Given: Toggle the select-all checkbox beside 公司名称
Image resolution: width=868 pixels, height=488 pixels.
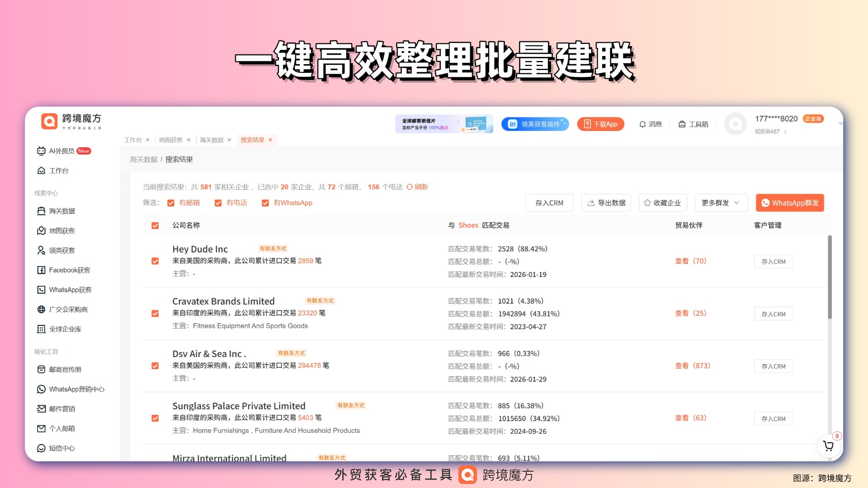Looking at the screenshot, I should [x=155, y=225].
